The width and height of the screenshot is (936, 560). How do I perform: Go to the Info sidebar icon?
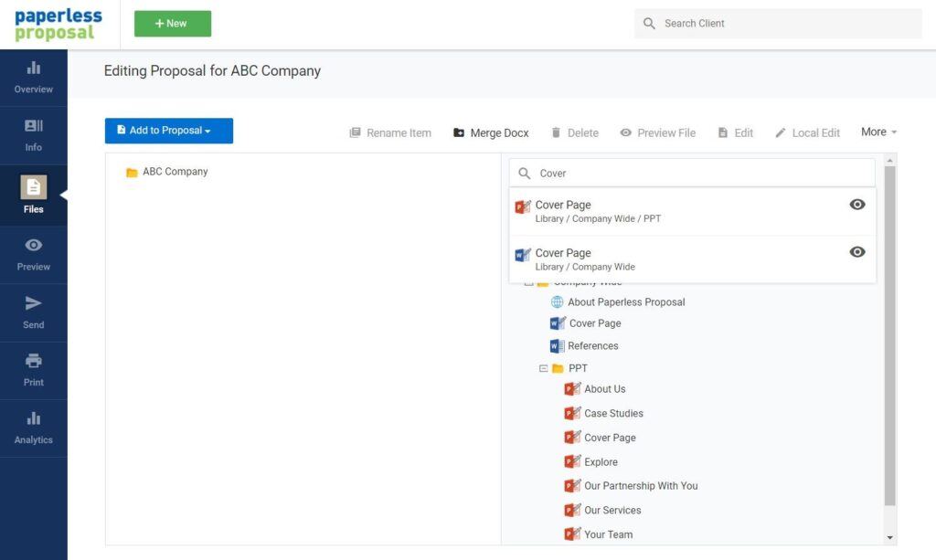click(x=33, y=134)
